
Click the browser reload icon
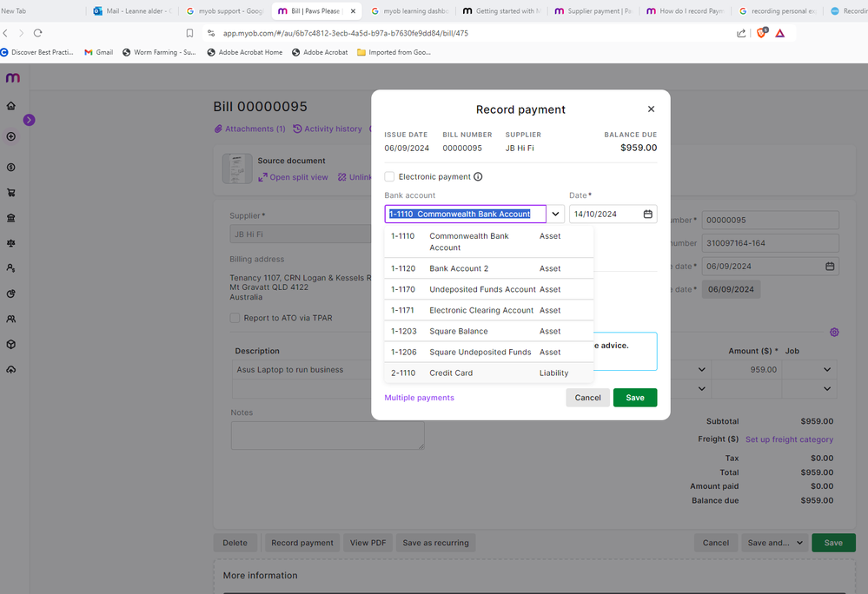pyautogui.click(x=37, y=33)
